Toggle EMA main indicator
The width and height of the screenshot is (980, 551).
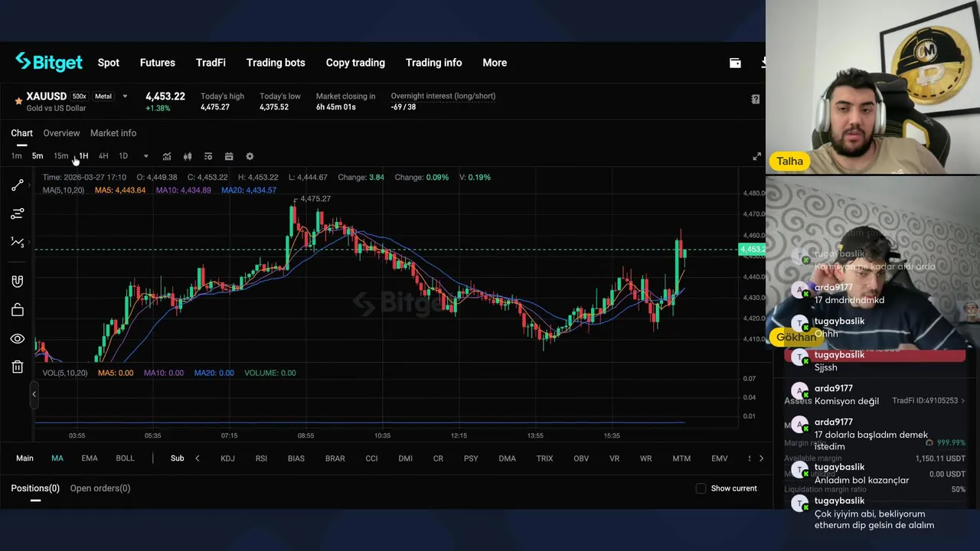click(x=90, y=458)
